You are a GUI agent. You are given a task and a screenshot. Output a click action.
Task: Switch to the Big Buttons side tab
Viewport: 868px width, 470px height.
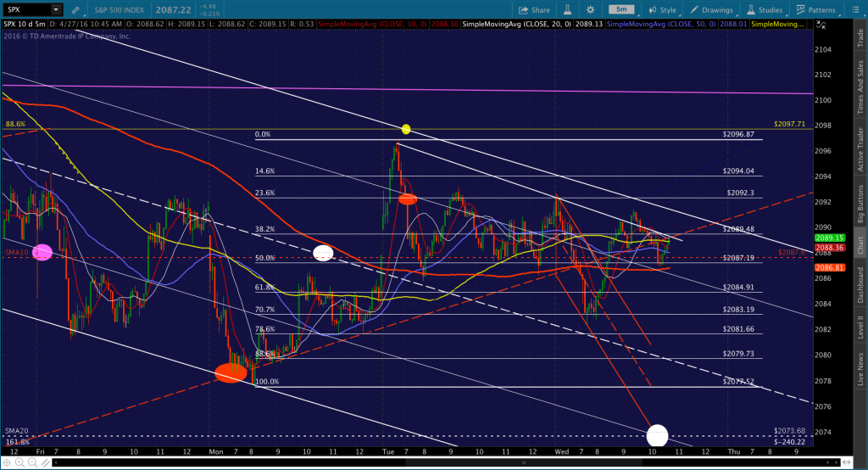click(x=860, y=203)
